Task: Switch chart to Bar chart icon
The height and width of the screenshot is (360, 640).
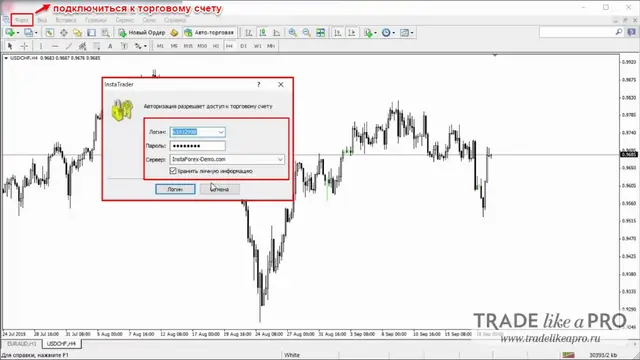Action: [249, 33]
